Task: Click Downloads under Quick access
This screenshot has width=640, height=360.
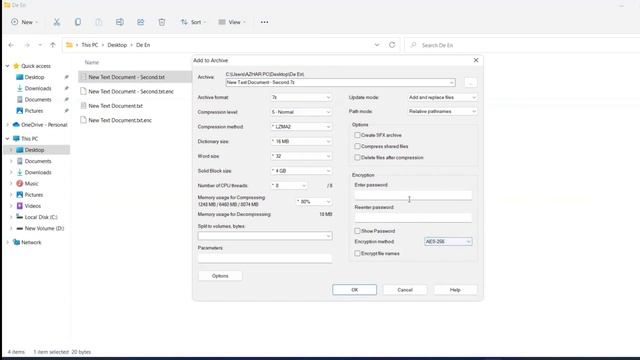Action: (x=38, y=88)
